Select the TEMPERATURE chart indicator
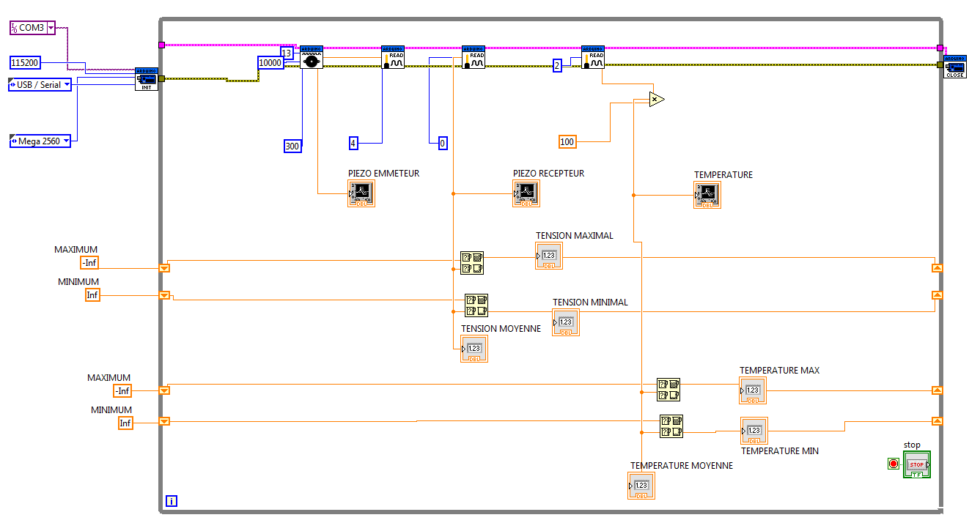This screenshot has height=523, width=980. 707,195
